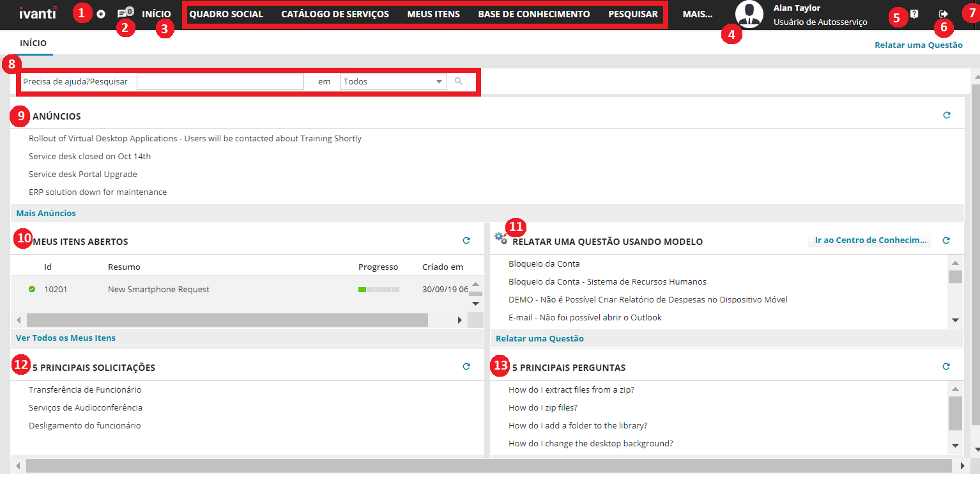
Task: Select the INÍCIO tab
Action: pos(33,43)
